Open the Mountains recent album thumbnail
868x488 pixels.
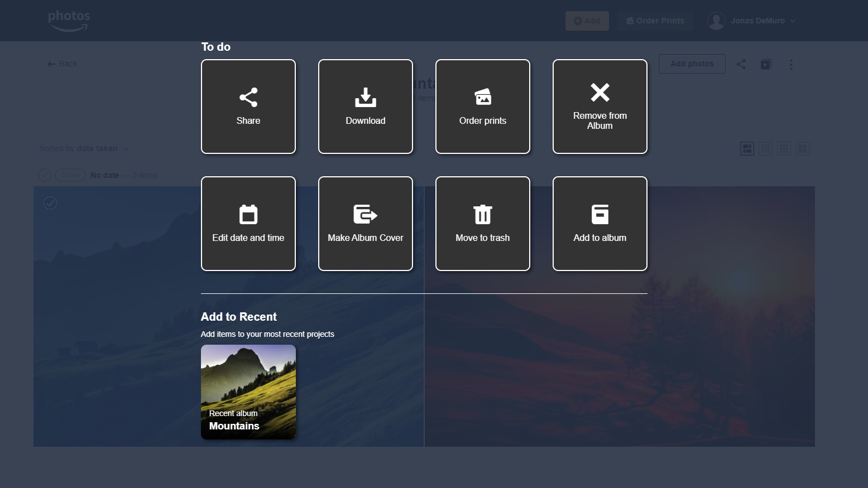coord(248,392)
